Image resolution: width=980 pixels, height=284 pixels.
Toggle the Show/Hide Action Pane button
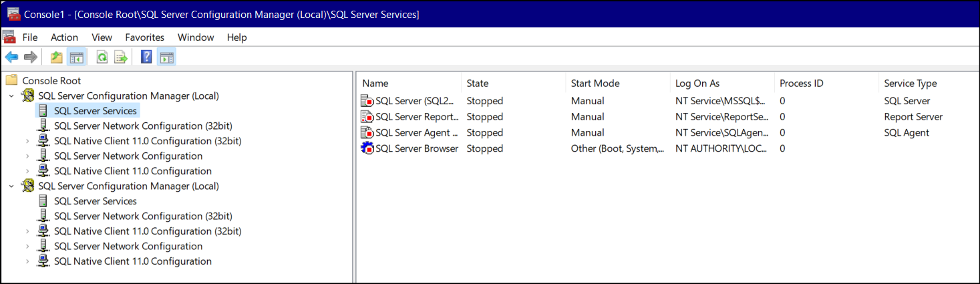(x=166, y=57)
